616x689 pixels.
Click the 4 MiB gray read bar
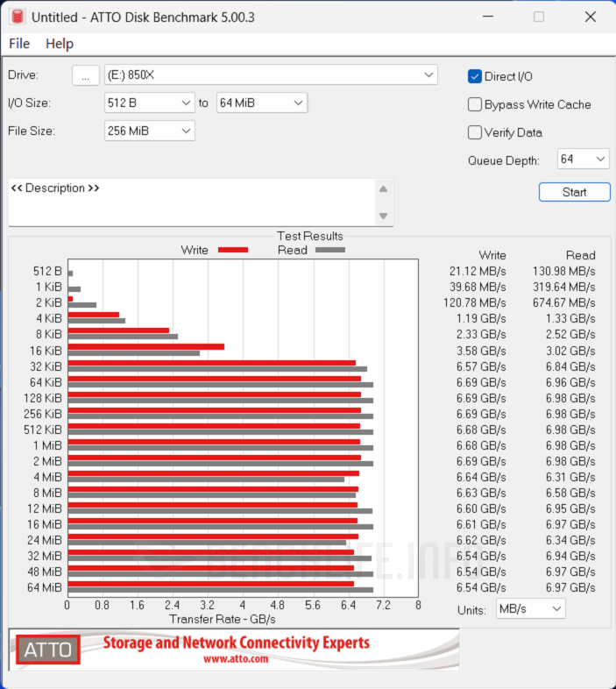pos(207,479)
